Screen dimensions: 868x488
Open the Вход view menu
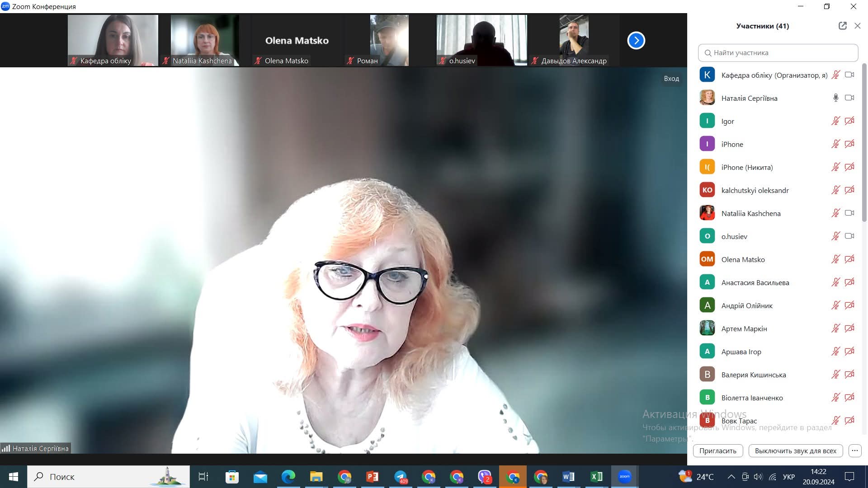click(671, 79)
